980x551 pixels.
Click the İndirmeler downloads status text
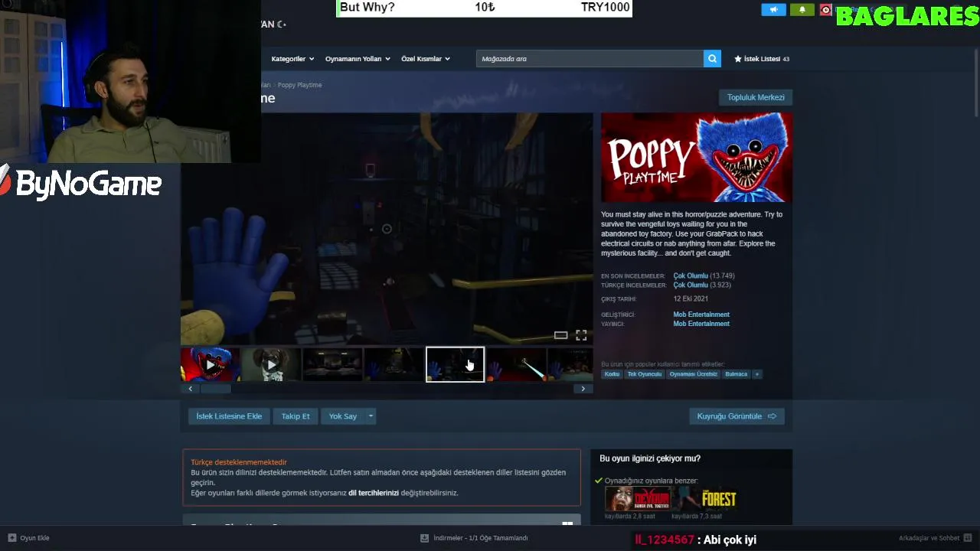coord(481,538)
